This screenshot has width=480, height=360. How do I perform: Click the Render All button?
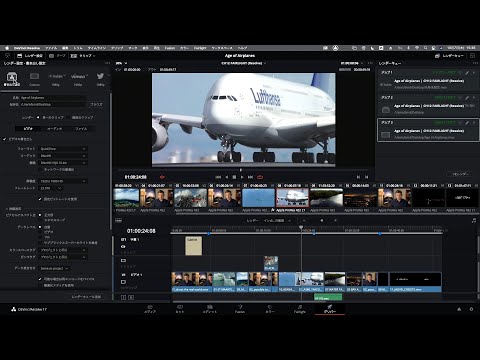click(461, 174)
